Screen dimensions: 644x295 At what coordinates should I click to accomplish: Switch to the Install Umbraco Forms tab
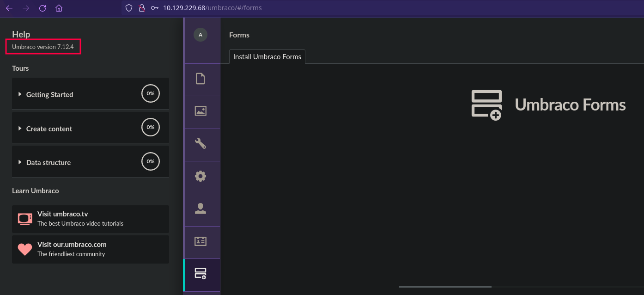pyautogui.click(x=267, y=57)
